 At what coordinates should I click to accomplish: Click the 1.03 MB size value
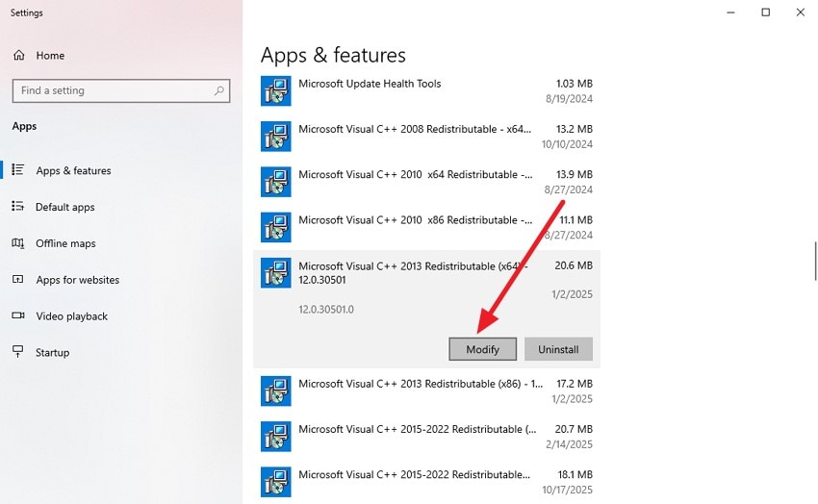coord(575,84)
